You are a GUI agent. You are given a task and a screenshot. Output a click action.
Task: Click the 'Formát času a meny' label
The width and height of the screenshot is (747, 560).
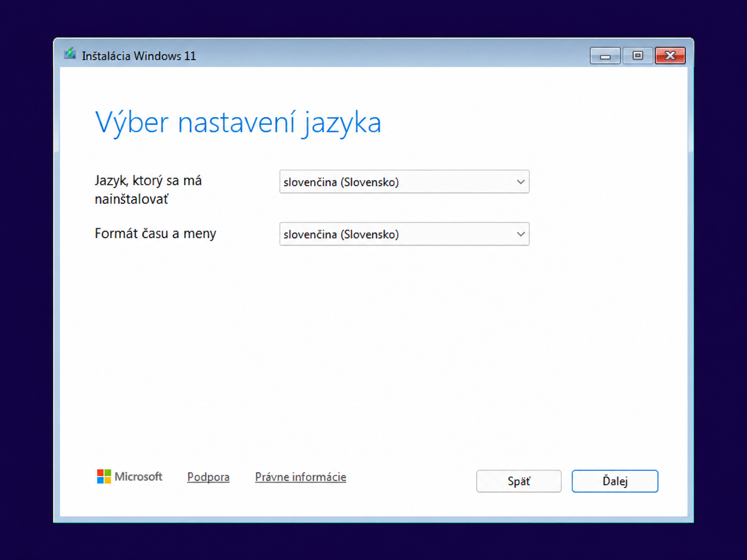(x=155, y=234)
